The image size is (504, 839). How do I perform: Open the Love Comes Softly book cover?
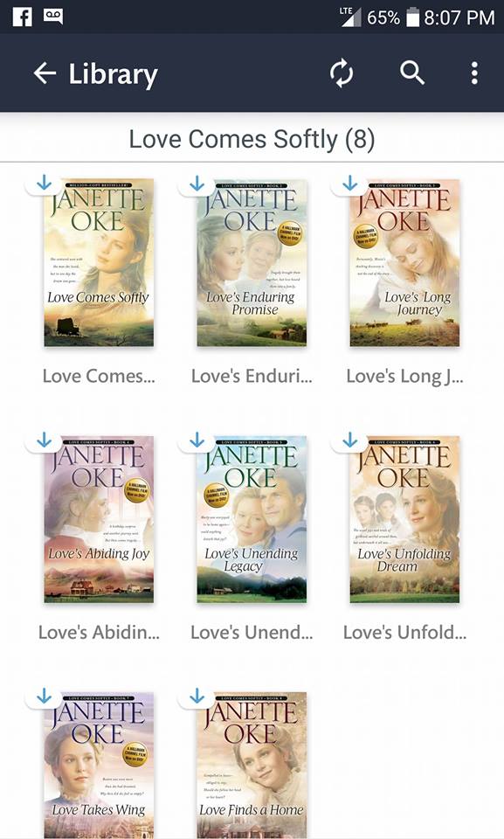pos(99,263)
